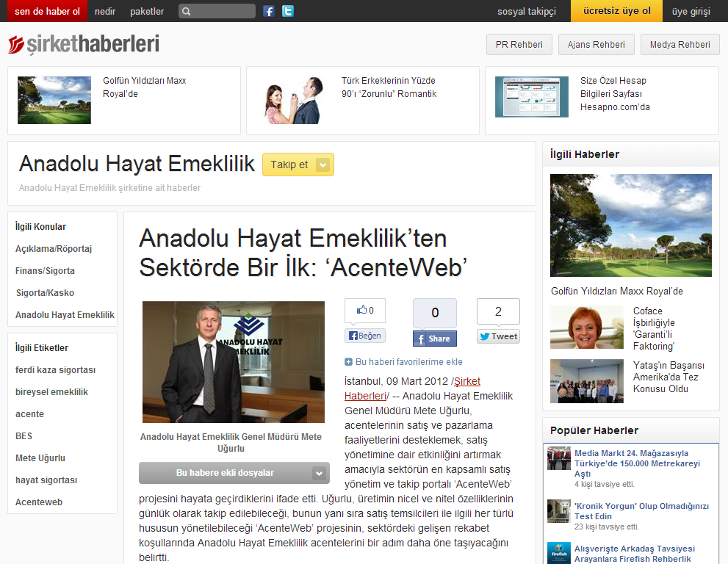Viewport: 728px width, 564px height.
Task: Add news to favorites link
Action: [408, 362]
